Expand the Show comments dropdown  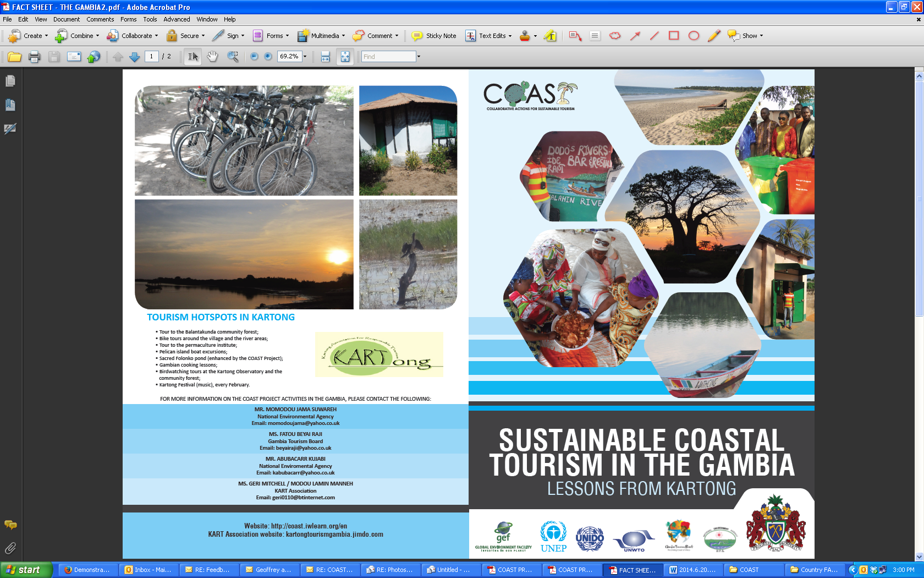pos(761,36)
